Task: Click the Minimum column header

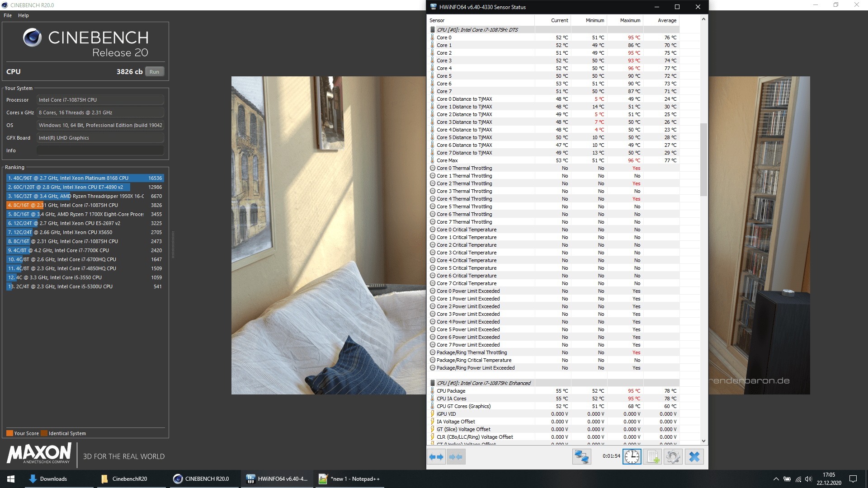Action: [x=589, y=20]
